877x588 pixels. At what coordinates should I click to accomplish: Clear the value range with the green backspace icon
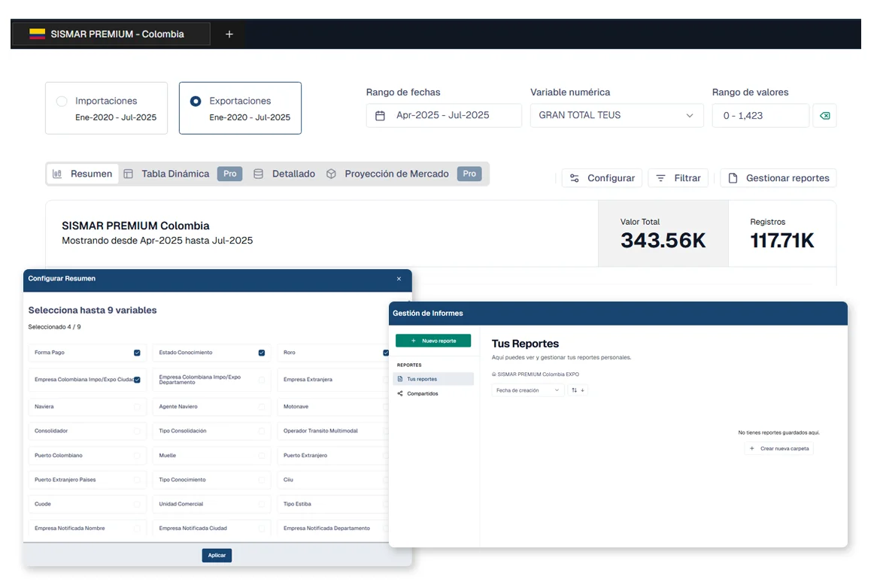824,116
